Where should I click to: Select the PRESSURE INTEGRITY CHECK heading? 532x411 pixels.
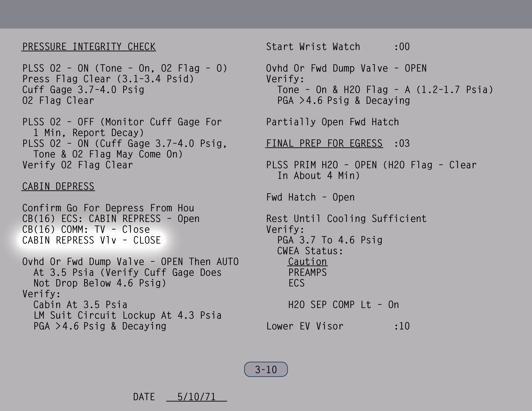click(89, 47)
